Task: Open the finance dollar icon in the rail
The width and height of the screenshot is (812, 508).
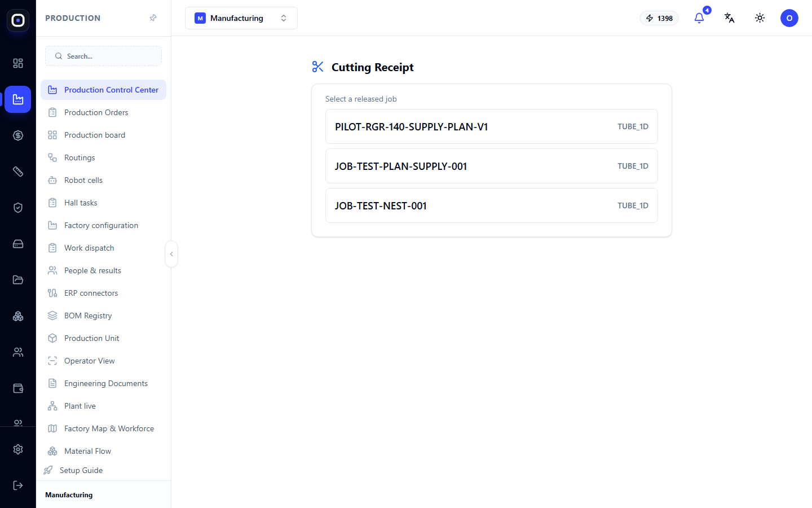Action: [18, 135]
